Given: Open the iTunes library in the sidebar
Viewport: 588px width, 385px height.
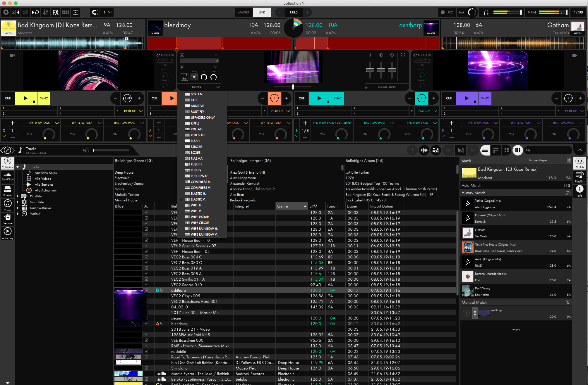Looking at the screenshot, I should click(x=8, y=204).
